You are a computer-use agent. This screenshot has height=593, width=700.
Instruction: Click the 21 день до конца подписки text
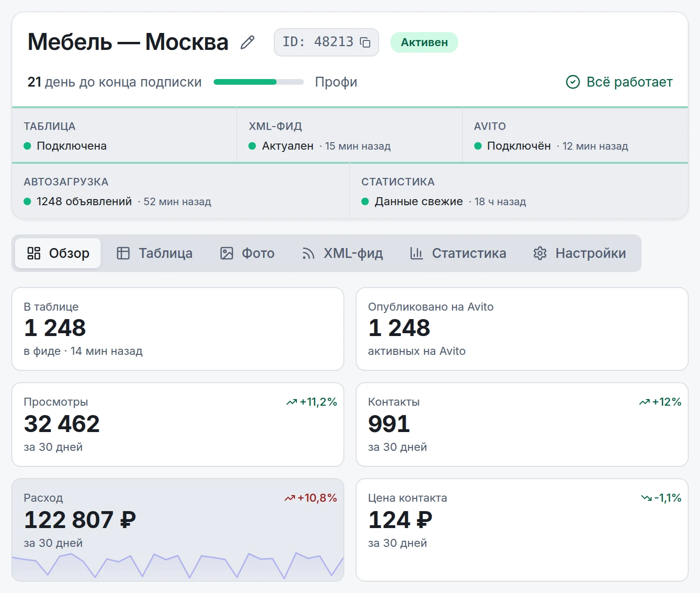point(115,82)
